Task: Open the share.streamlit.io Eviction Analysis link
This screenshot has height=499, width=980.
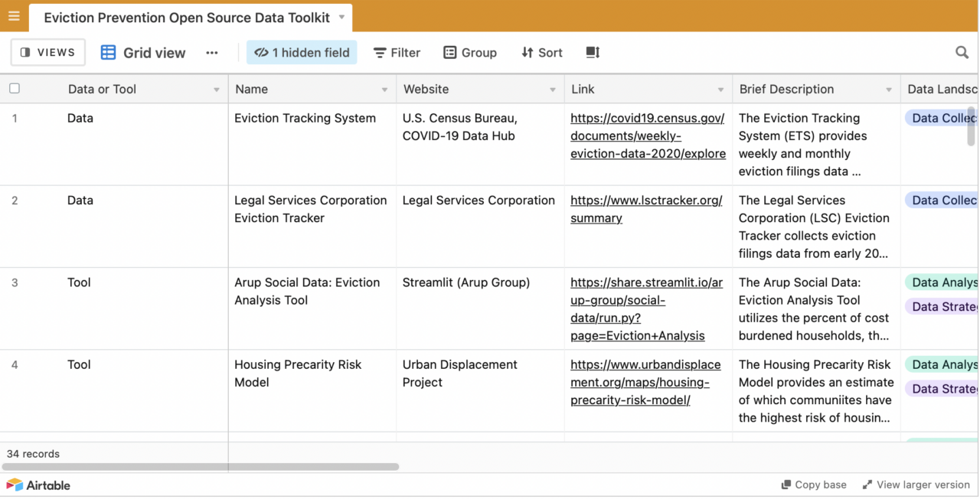Action: pyautogui.click(x=646, y=309)
